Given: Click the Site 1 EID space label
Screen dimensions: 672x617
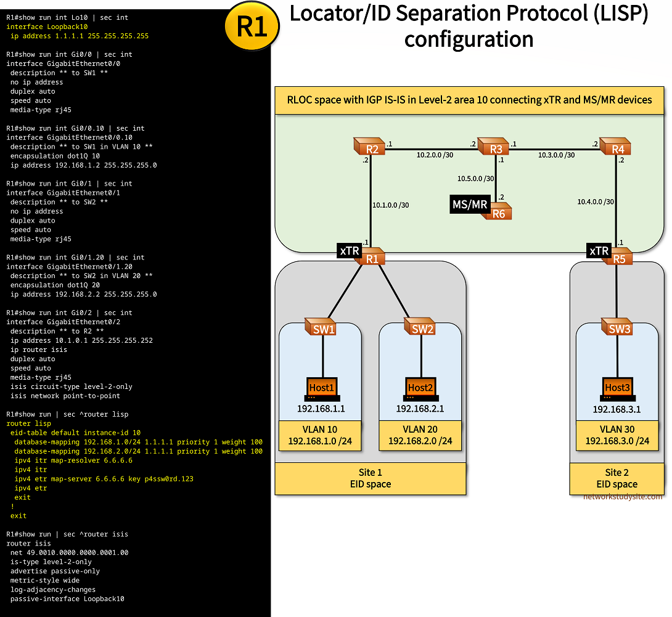Looking at the screenshot, I should 370,478.
